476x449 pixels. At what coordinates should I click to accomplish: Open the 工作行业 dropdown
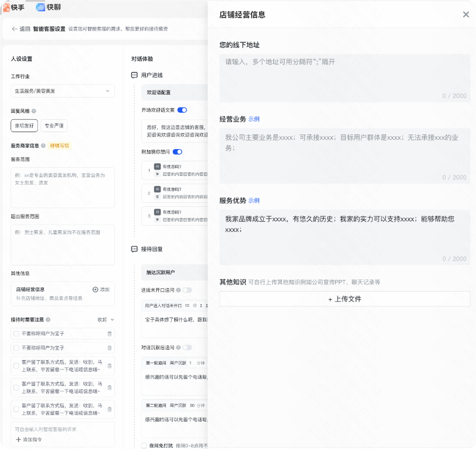point(62,91)
